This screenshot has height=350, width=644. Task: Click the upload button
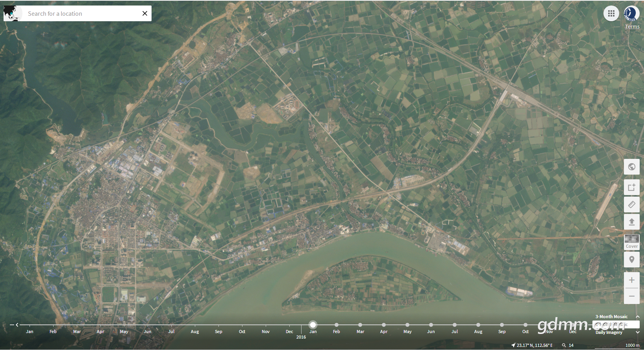pos(632,222)
